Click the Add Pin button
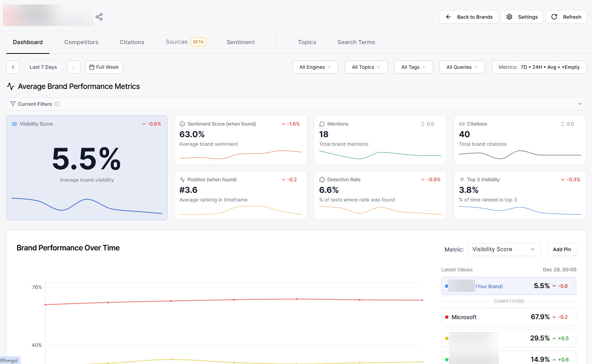The height and width of the screenshot is (364, 592). [x=561, y=249]
